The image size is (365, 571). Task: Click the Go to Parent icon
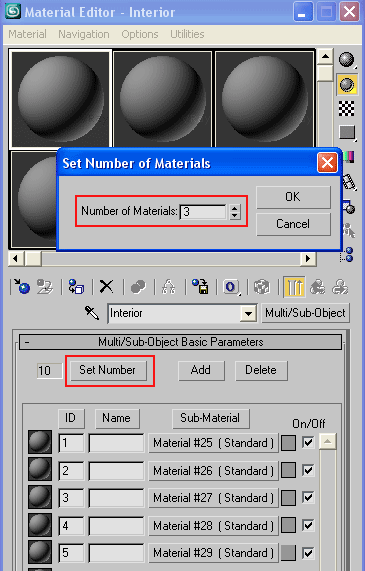[318, 287]
